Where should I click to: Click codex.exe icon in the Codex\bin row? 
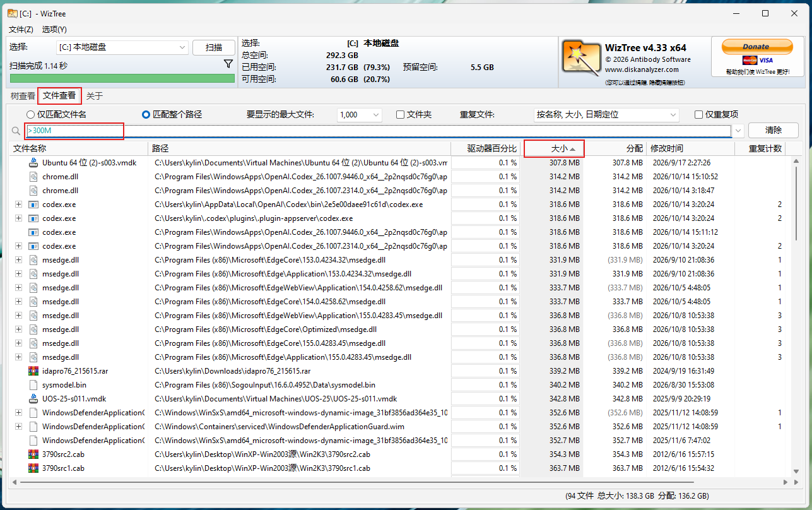point(33,204)
